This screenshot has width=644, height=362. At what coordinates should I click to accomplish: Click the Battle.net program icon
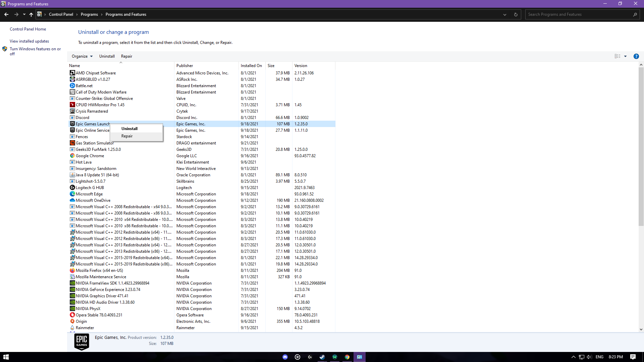click(72, 86)
